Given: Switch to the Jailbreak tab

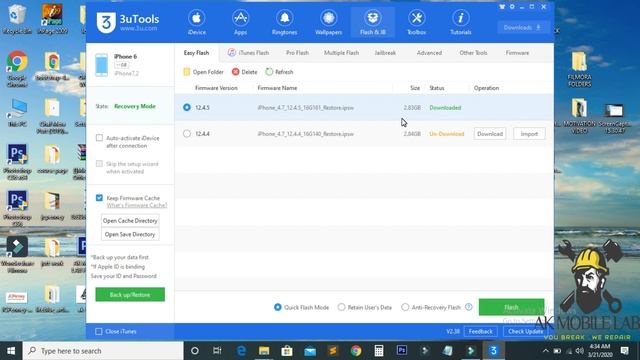Looking at the screenshot, I should (385, 53).
